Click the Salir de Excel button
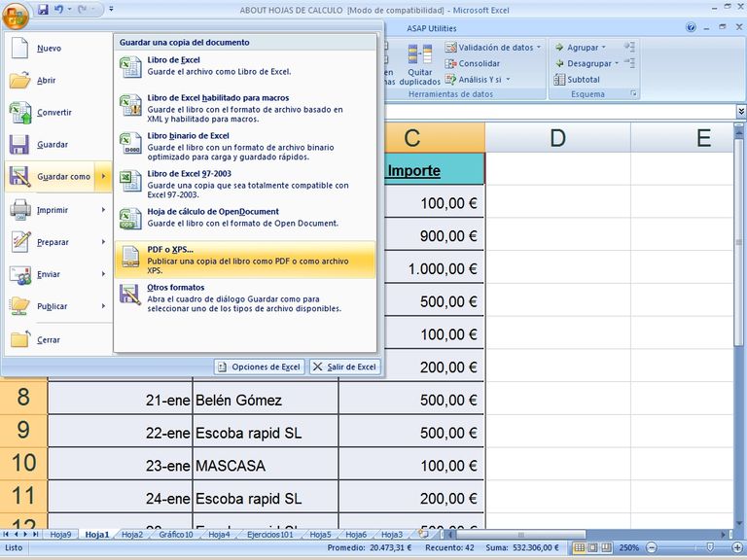This screenshot has height=560, width=747. click(x=344, y=367)
